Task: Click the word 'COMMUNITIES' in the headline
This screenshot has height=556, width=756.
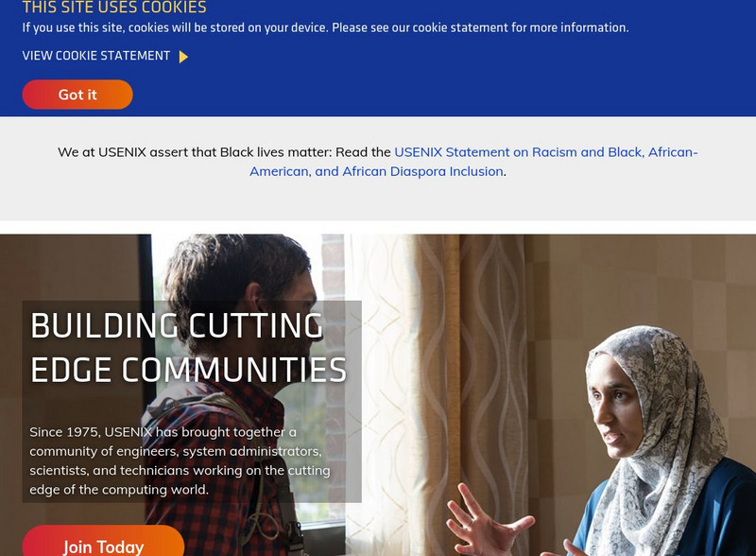Action: pos(233,370)
